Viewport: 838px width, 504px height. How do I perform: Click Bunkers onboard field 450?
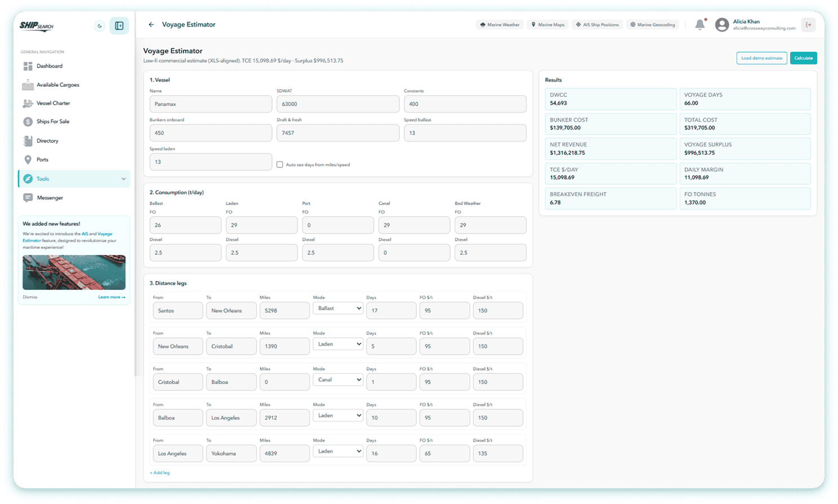click(x=211, y=133)
